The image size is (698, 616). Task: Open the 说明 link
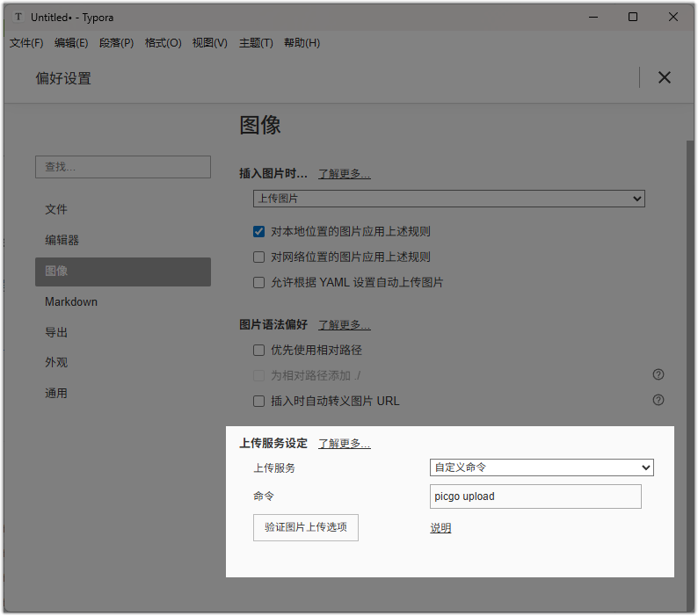coord(440,528)
